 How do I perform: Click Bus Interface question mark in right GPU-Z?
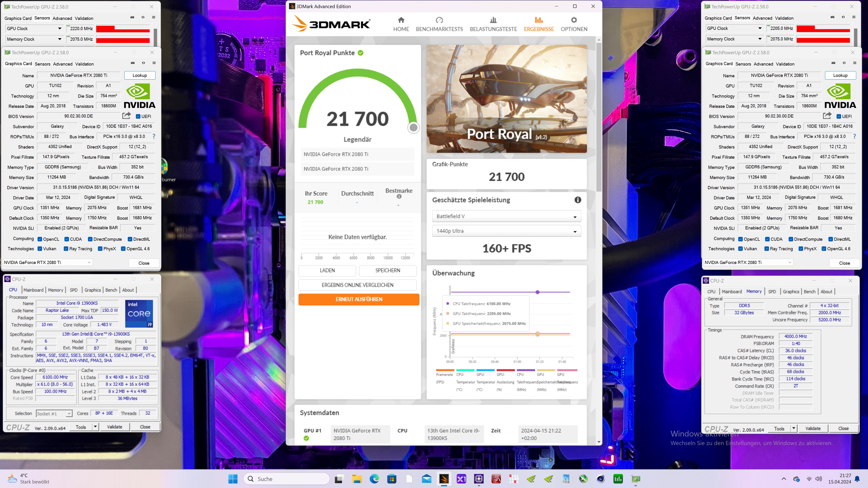pos(854,136)
